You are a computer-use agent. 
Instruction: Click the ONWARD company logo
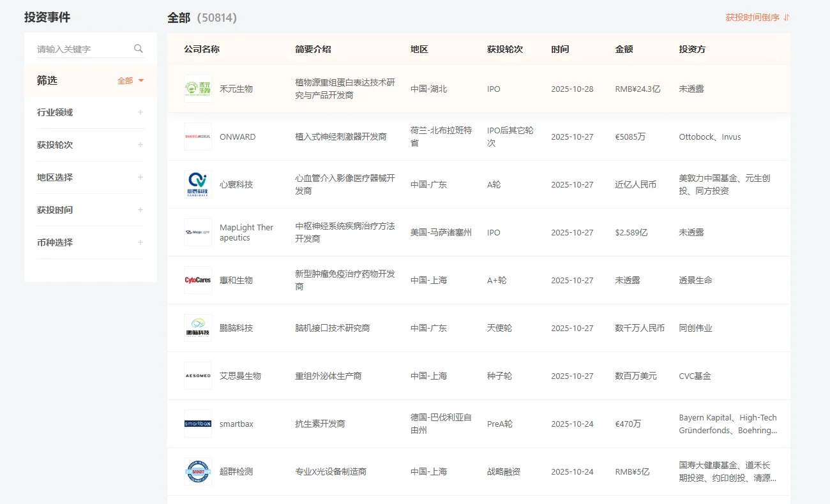click(x=198, y=137)
